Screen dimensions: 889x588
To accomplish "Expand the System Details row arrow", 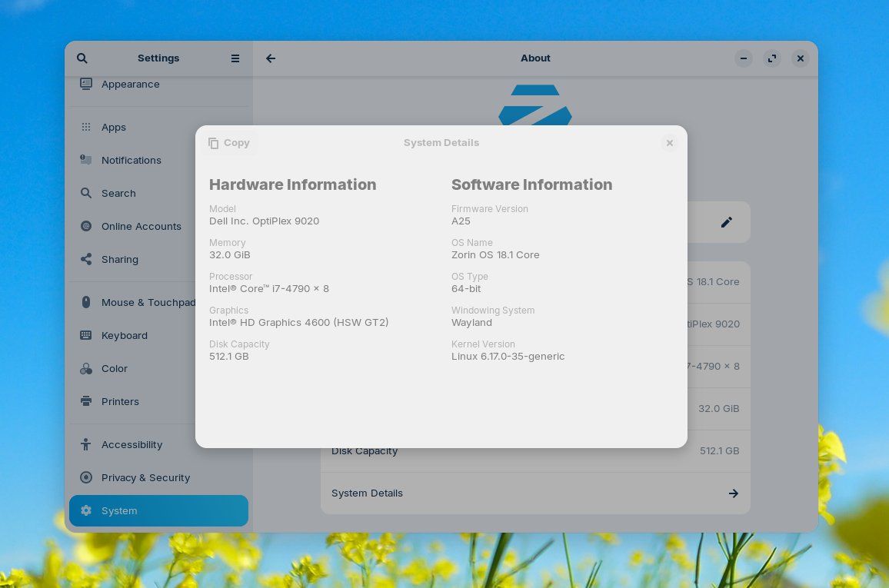I will tap(733, 493).
